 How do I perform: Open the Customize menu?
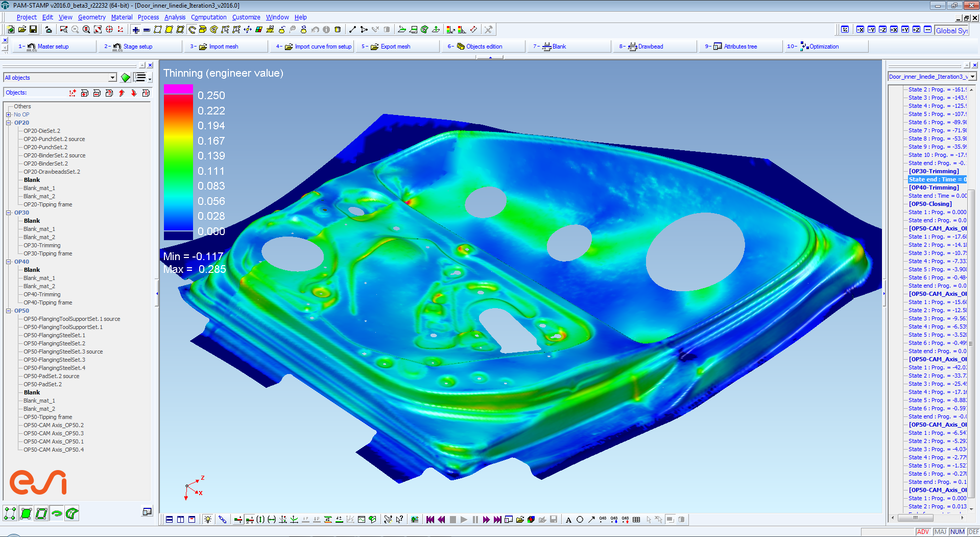coord(246,17)
